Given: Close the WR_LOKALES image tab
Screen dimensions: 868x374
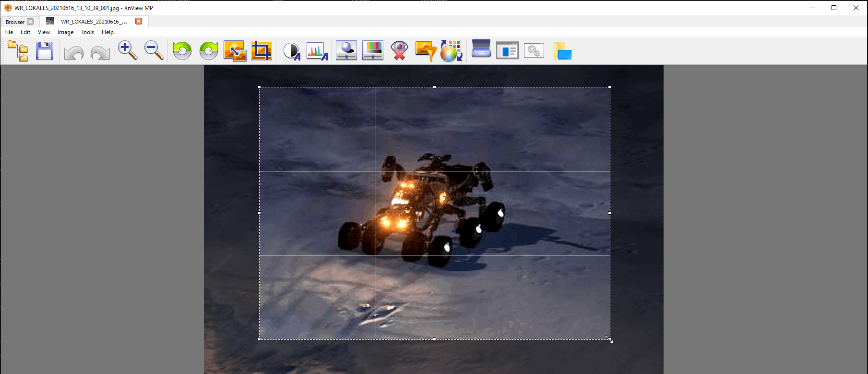Looking at the screenshot, I should tap(139, 21).
